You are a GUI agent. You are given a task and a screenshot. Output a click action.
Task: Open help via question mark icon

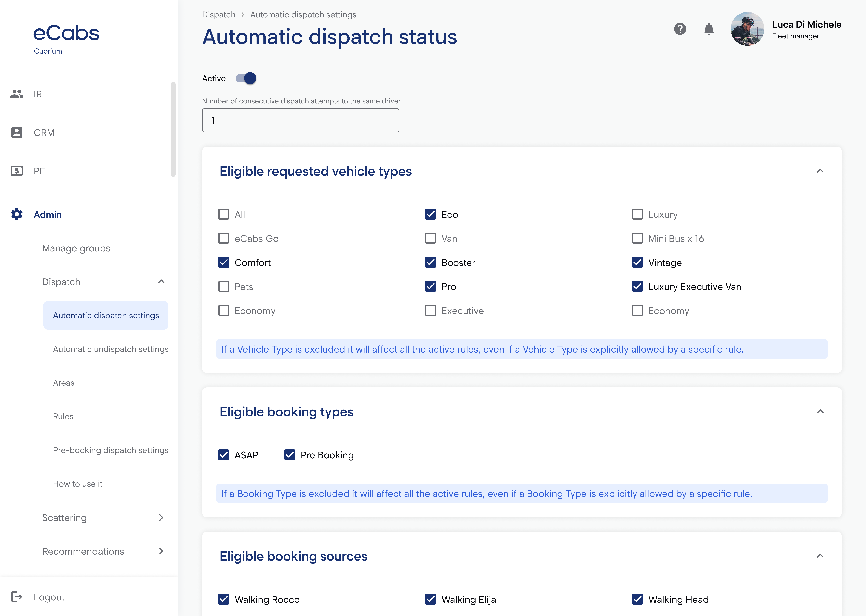click(x=680, y=29)
